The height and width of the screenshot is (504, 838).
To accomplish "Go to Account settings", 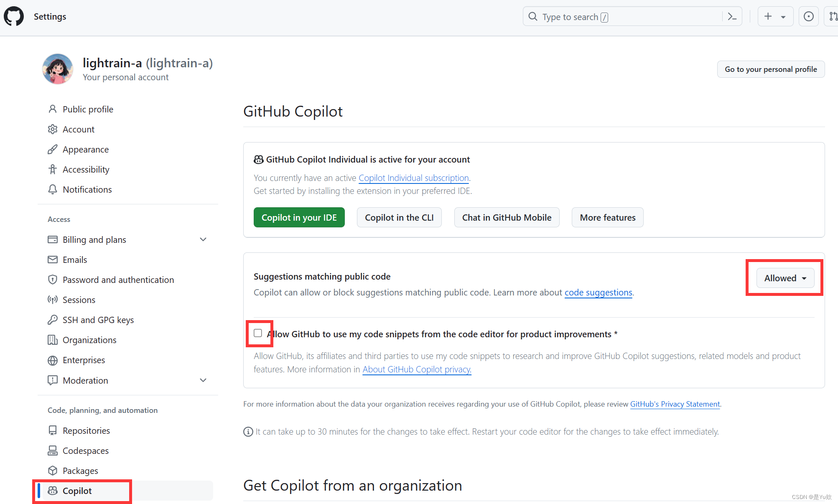I will [x=79, y=129].
